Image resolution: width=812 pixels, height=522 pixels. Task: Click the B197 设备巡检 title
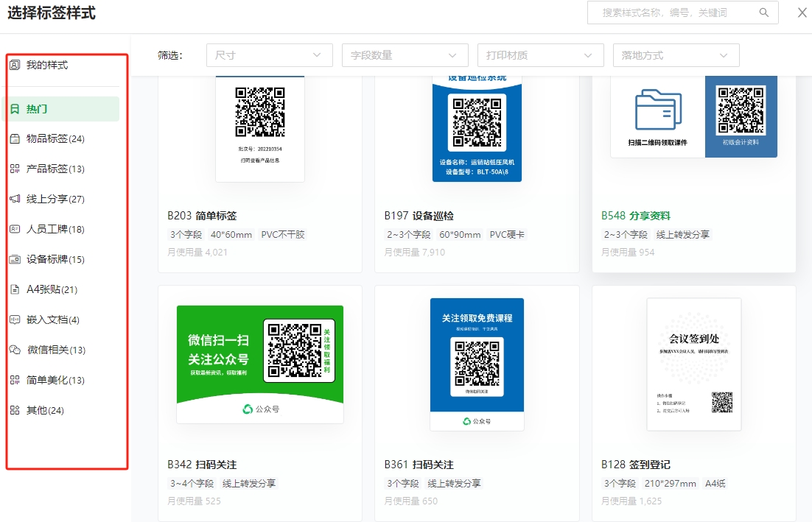419,216
